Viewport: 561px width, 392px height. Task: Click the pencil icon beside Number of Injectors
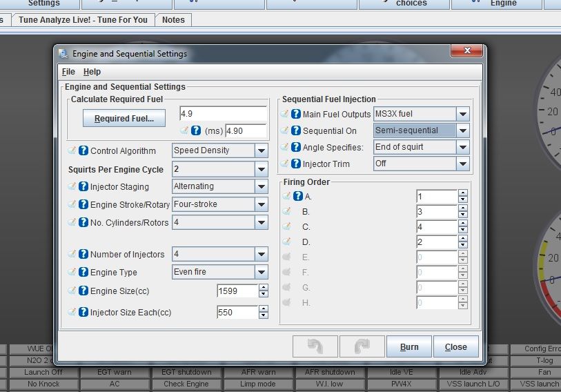click(72, 254)
